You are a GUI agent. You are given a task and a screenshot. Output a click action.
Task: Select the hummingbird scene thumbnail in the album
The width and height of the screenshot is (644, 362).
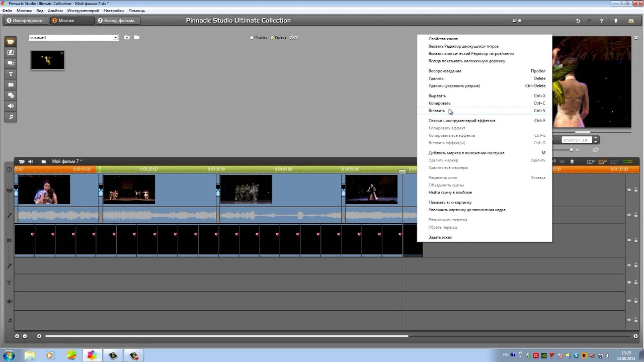click(47, 60)
